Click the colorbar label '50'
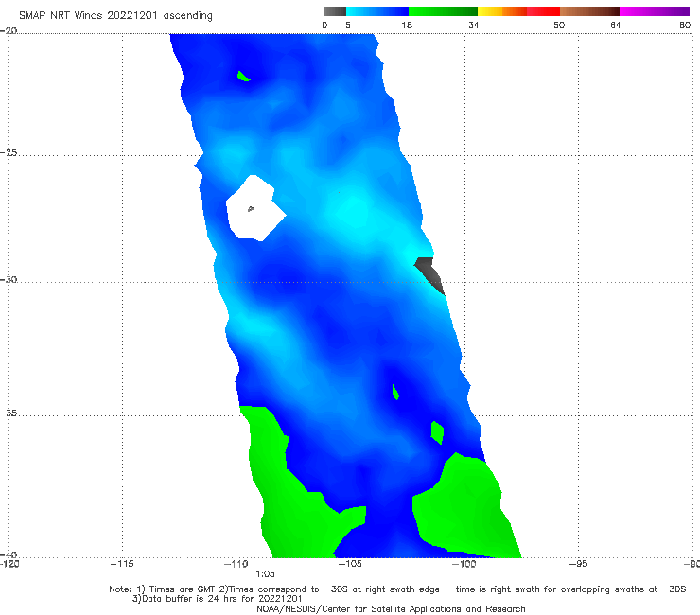700x615 pixels. pyautogui.click(x=559, y=25)
